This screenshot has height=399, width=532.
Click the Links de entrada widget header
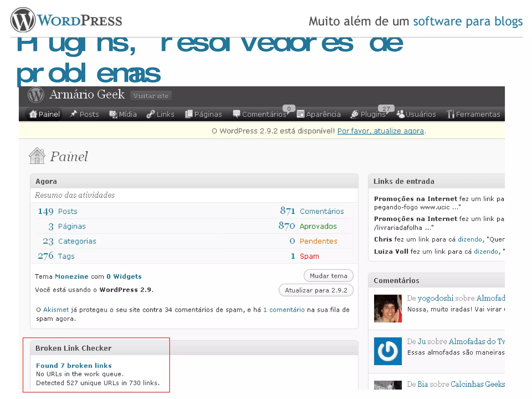(437, 181)
